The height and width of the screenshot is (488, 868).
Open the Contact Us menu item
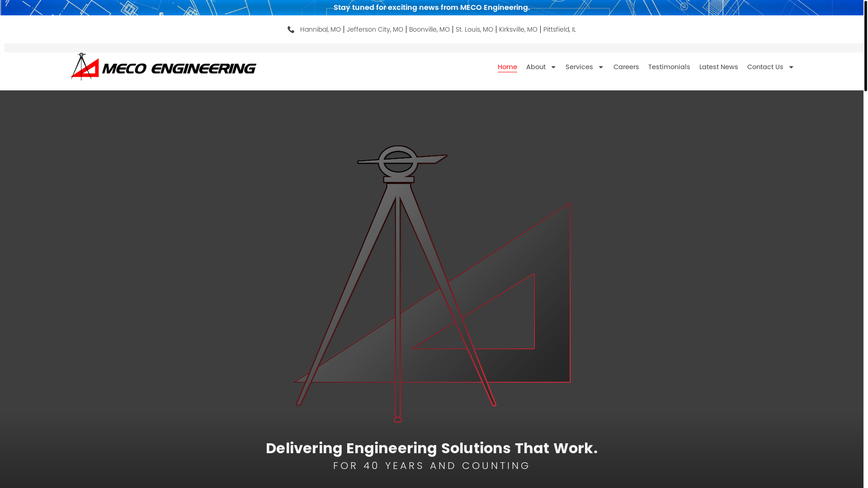click(x=765, y=67)
